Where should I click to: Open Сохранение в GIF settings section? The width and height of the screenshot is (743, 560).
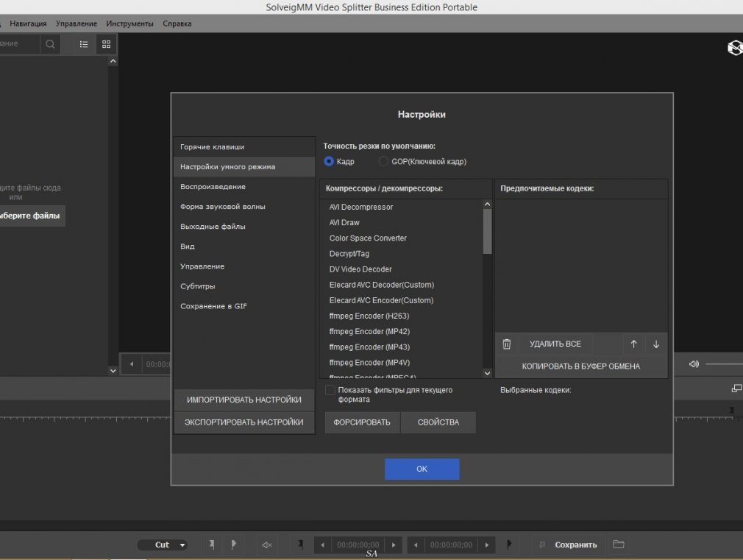[244, 306]
